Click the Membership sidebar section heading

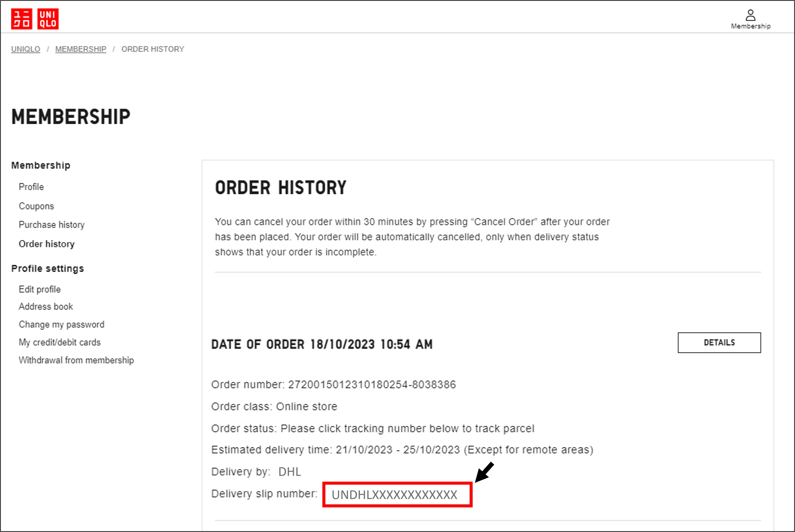tap(41, 166)
